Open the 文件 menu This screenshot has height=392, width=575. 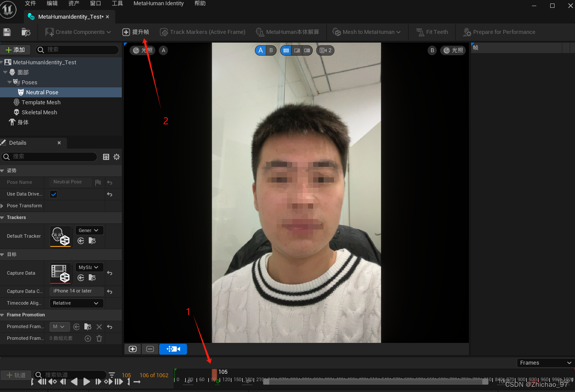pyautogui.click(x=30, y=3)
